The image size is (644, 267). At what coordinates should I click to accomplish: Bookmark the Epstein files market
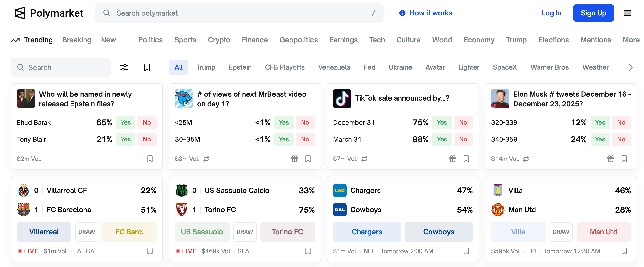click(150, 159)
